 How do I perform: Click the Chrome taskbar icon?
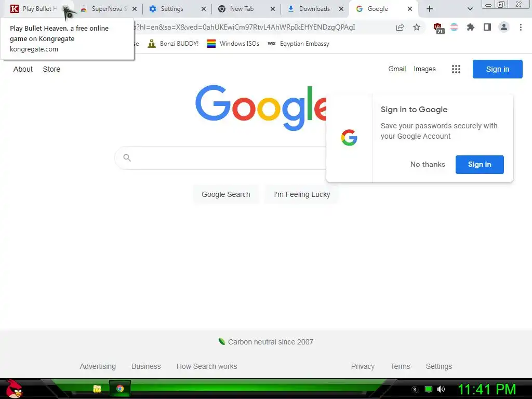120,389
